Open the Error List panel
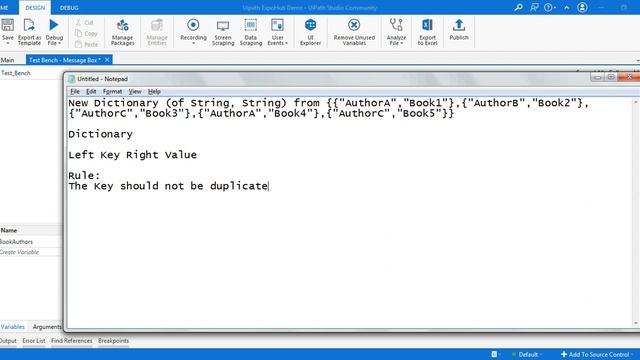640x360 pixels. pos(34,340)
